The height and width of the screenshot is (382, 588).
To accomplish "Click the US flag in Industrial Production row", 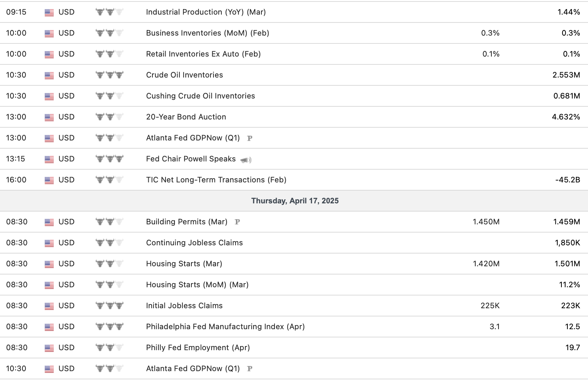I will 49,12.
